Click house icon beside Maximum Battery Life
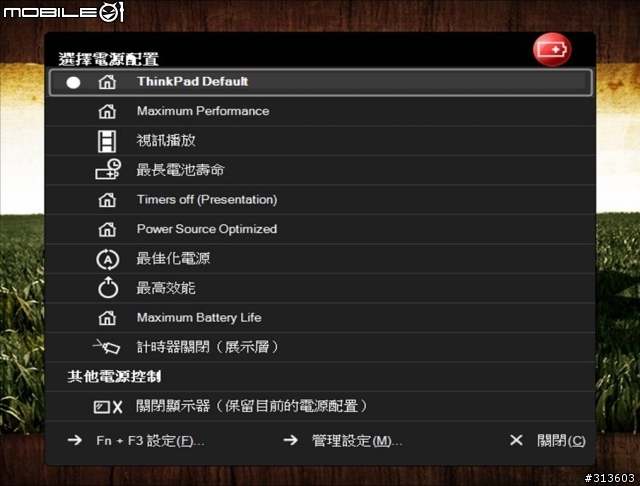This screenshot has height=486, width=640. [107, 318]
